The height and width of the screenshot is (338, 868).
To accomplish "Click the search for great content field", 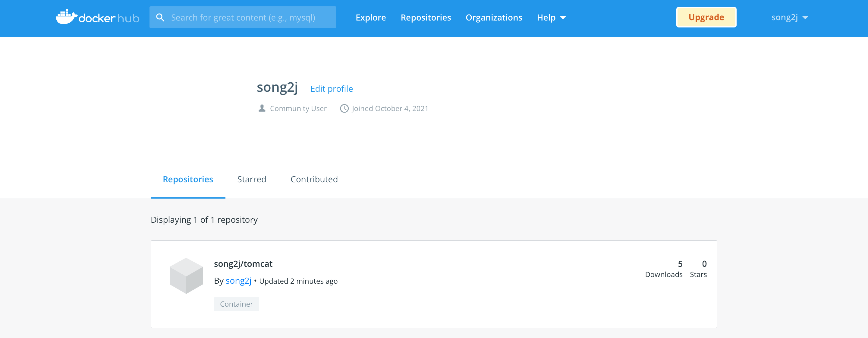I will pos(249,18).
